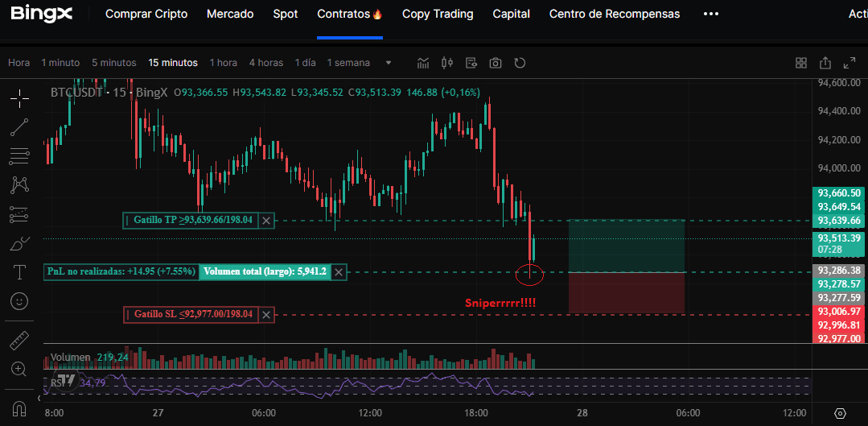Click the PnL no realizadas label
Viewport: 868px width, 426px height.
tap(121, 272)
